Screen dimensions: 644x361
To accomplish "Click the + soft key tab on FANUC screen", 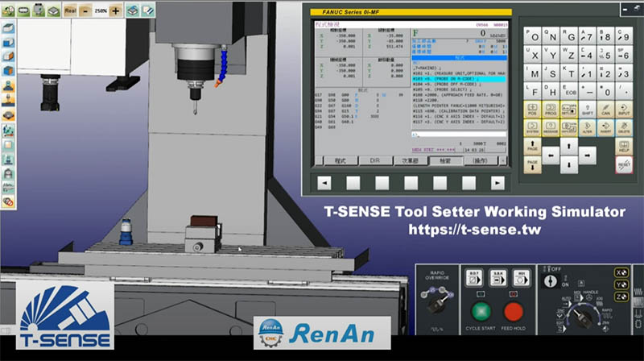I will click(x=503, y=161).
